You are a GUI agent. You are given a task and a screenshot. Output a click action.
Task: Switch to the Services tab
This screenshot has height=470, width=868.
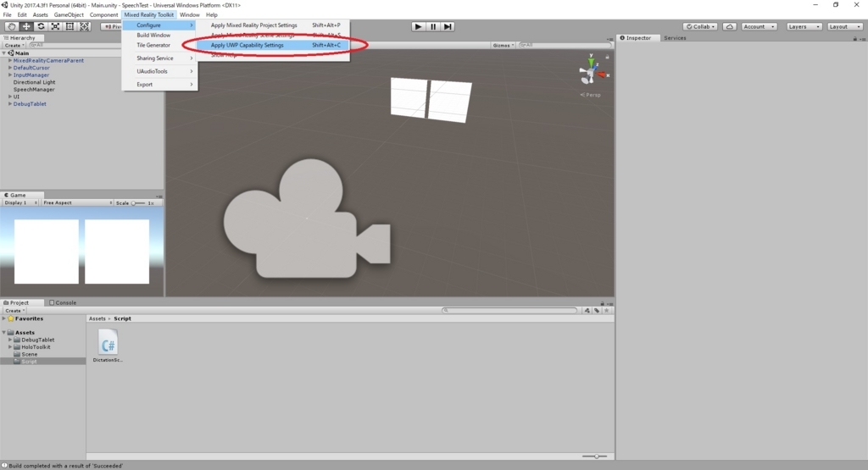675,38
